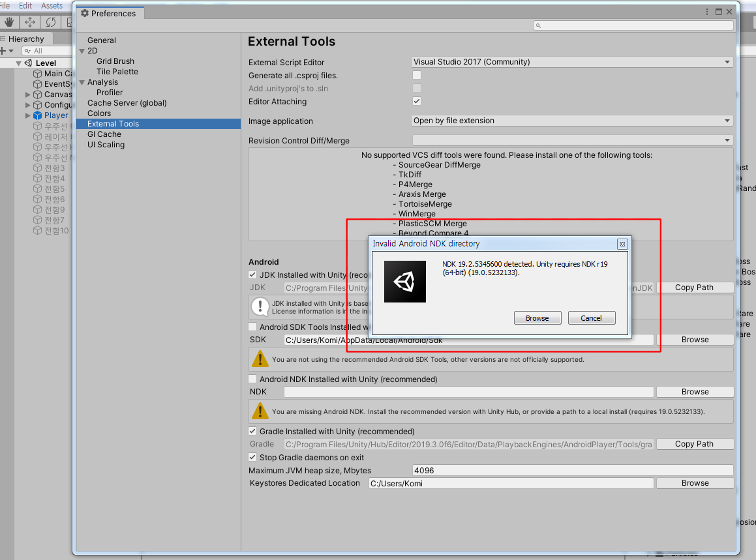This screenshot has width=756, height=560.
Task: Click the Level scene Unity icon
Action: pyautogui.click(x=29, y=63)
